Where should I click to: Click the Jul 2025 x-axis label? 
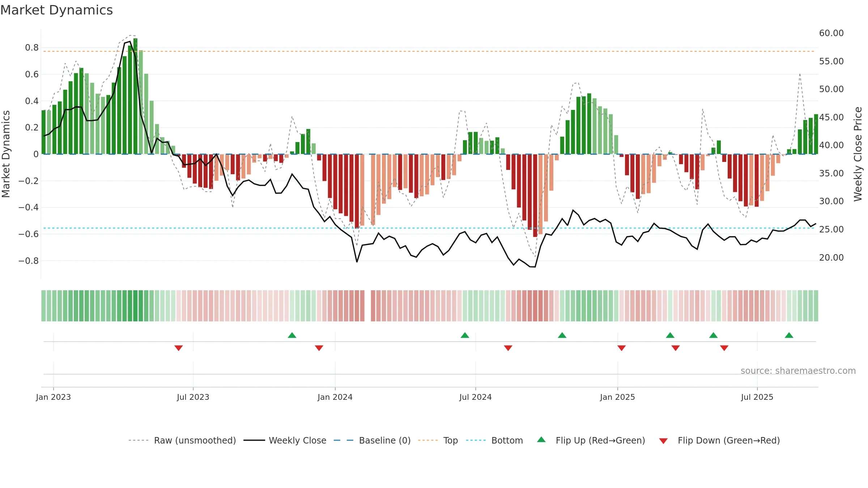(x=757, y=397)
